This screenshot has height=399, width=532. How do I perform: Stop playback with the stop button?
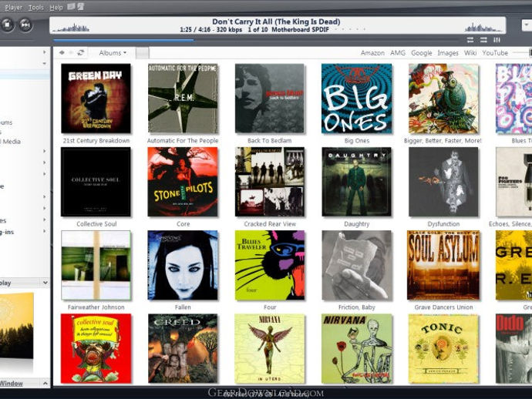click(x=6, y=25)
